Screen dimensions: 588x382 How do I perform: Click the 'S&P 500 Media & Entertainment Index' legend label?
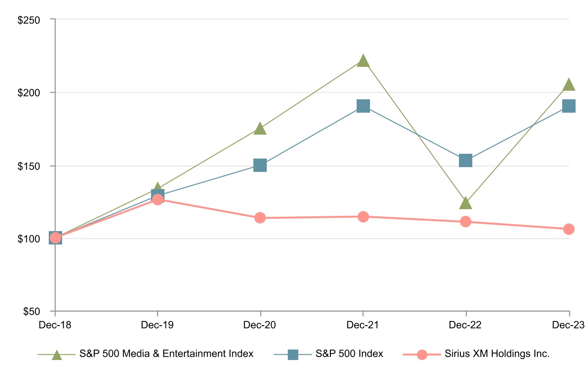coord(166,354)
